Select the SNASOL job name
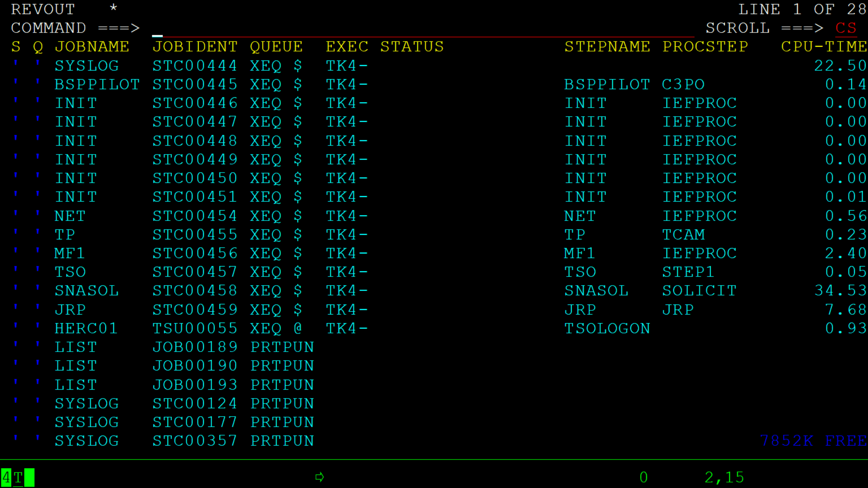The width and height of the screenshot is (868, 488). pos(87,291)
